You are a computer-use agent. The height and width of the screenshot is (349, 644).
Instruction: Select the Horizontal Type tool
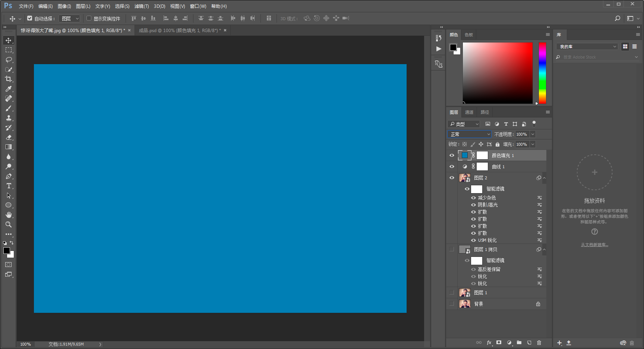click(x=9, y=186)
